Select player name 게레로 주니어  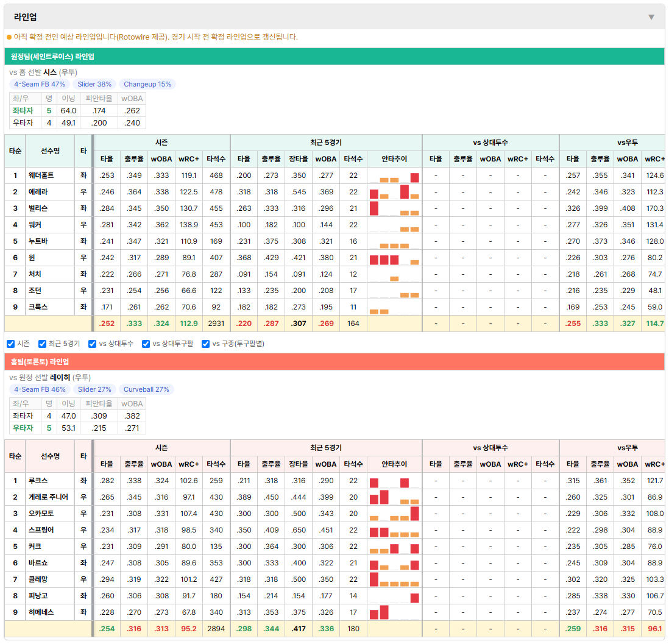tap(48, 498)
